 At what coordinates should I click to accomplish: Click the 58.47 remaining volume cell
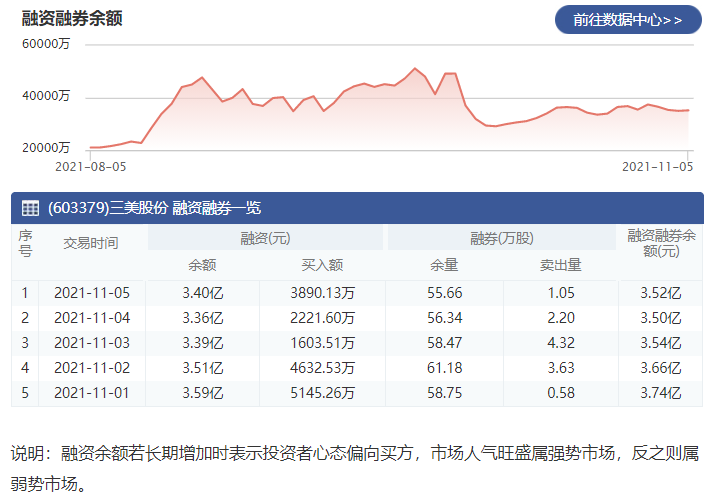click(445, 343)
